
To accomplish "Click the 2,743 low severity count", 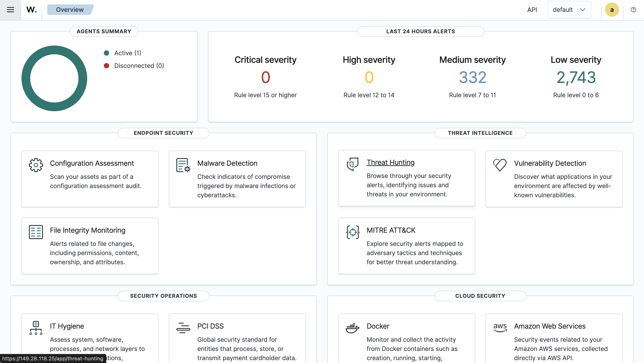I will point(576,78).
